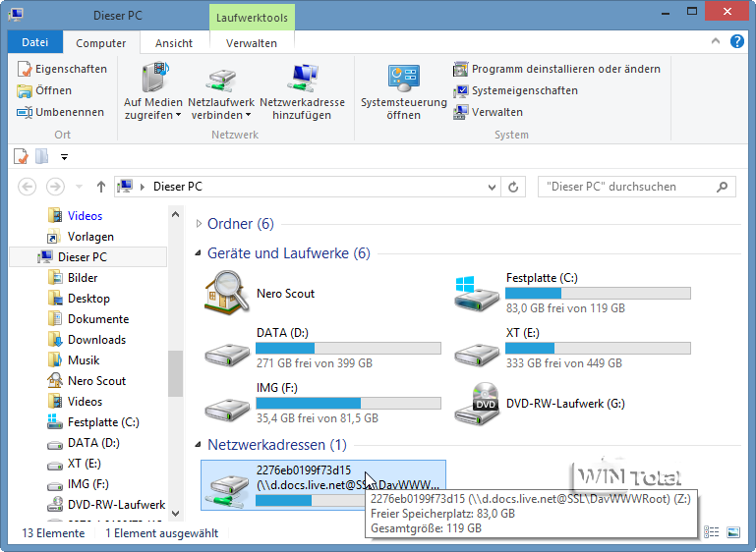Screen dimensions: 756x552
Task: Click Verwalten in System group
Action: coord(488,112)
